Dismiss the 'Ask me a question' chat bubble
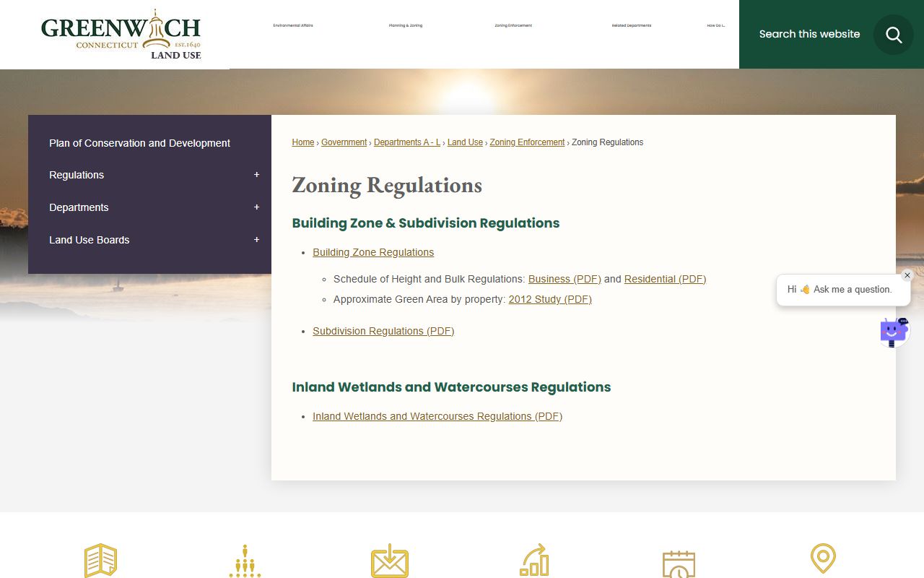Image resolution: width=924 pixels, height=578 pixels. (907, 275)
